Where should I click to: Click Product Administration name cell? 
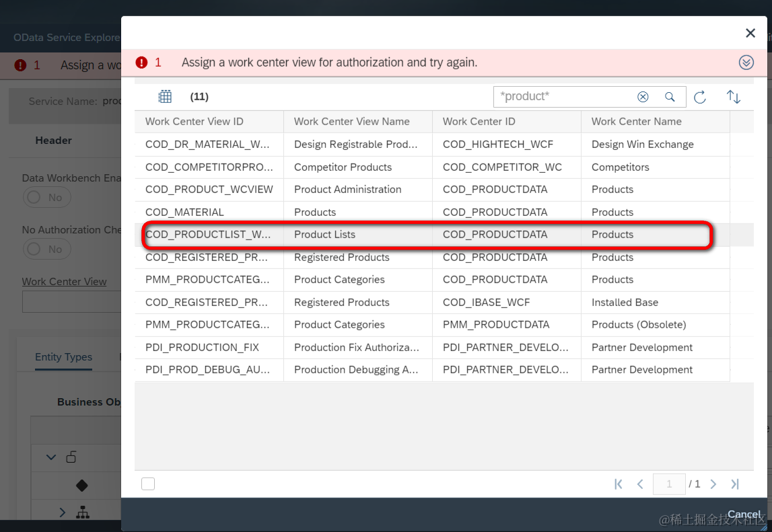(347, 190)
